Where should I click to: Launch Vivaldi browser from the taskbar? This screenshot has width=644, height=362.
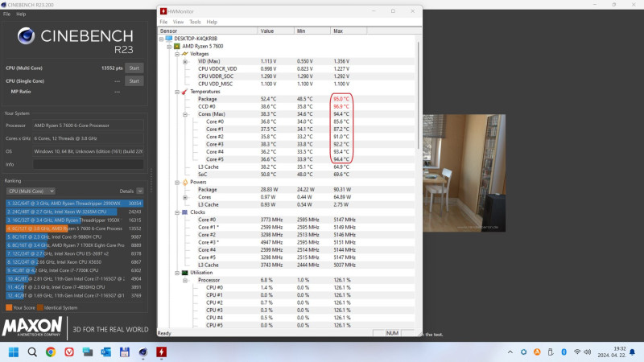pos(69,352)
